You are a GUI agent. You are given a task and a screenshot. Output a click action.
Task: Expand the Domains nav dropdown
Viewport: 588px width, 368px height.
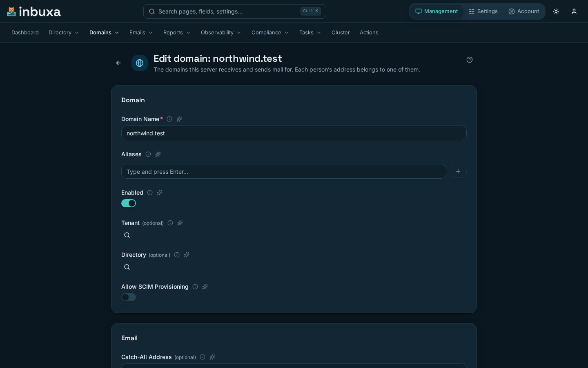104,33
